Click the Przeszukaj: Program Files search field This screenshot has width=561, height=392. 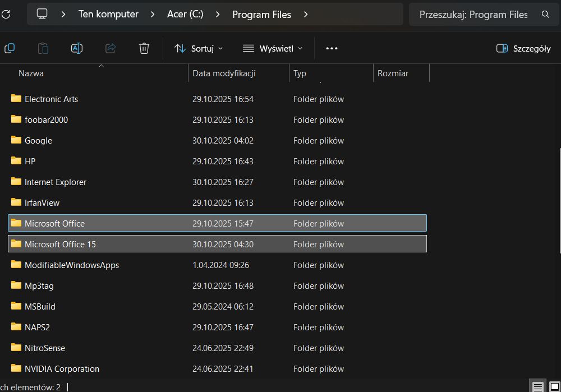(x=473, y=15)
